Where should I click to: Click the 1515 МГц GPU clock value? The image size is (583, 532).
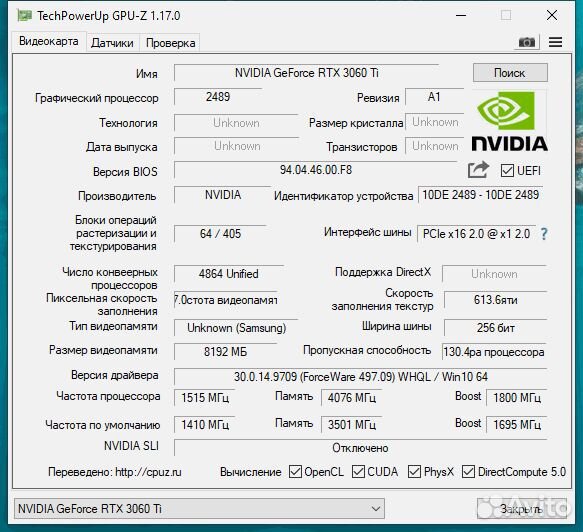tap(204, 398)
